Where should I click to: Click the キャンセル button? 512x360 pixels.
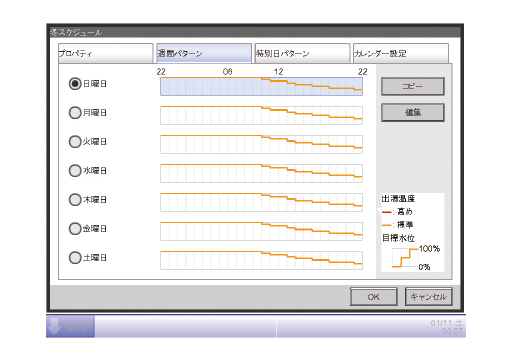[428, 297]
